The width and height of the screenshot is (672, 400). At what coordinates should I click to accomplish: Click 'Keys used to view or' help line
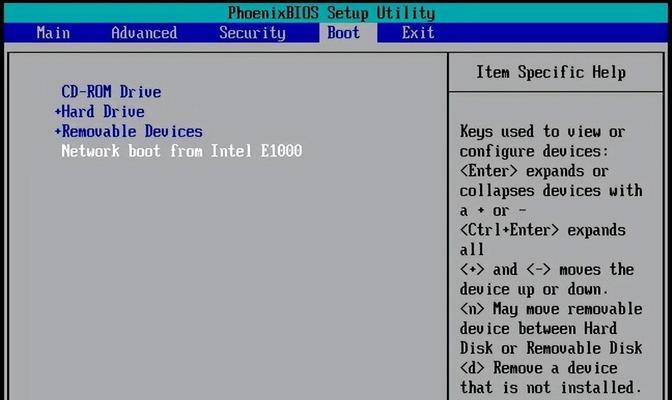point(543,132)
